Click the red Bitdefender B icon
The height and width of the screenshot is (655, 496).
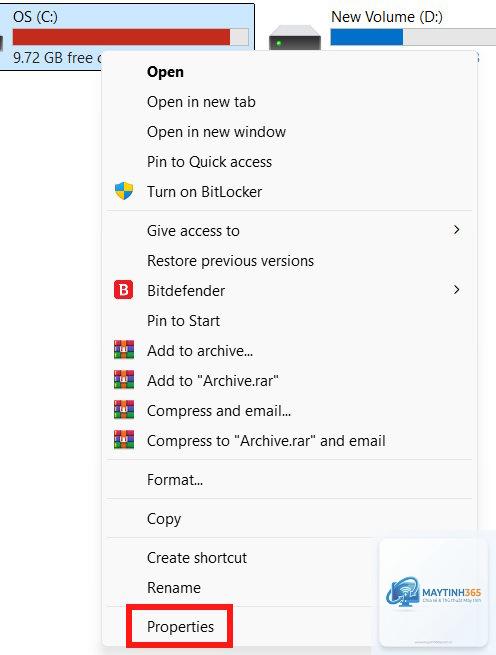pyautogui.click(x=124, y=290)
